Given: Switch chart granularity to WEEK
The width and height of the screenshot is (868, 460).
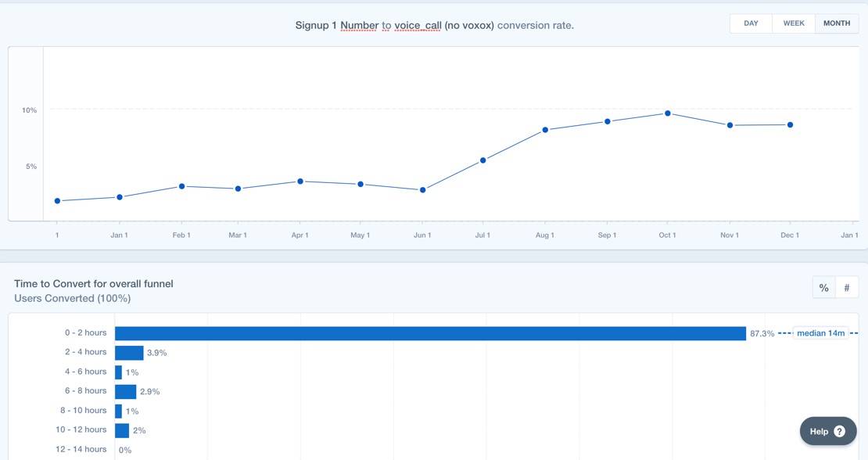Looking at the screenshot, I should coord(793,23).
